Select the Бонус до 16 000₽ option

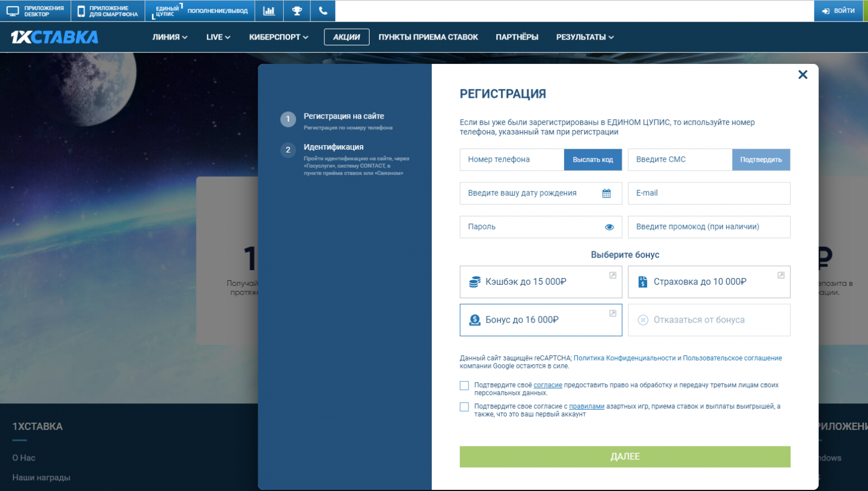540,320
